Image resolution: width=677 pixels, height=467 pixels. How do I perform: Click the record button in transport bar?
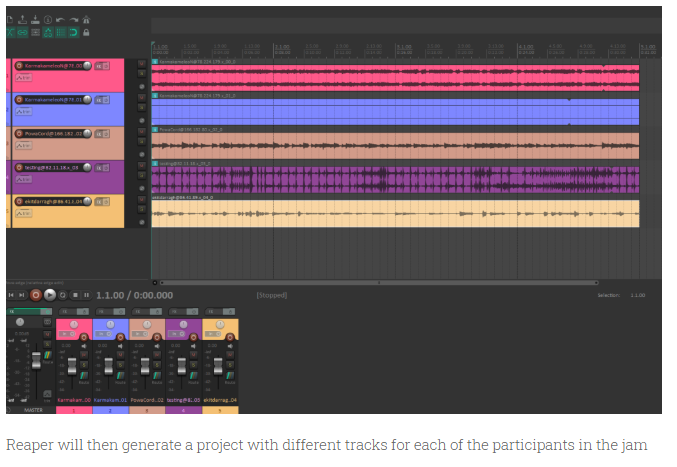click(36, 295)
